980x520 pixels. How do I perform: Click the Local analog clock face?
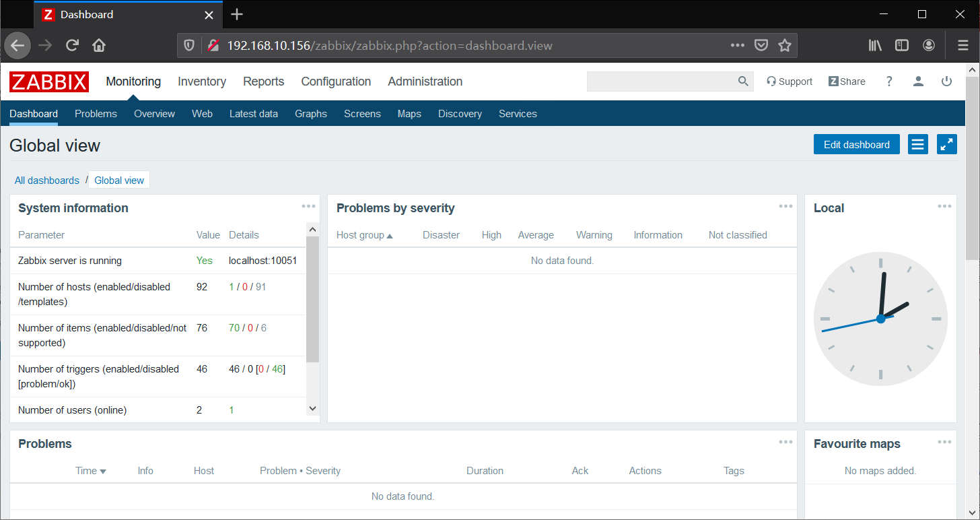pyautogui.click(x=880, y=319)
